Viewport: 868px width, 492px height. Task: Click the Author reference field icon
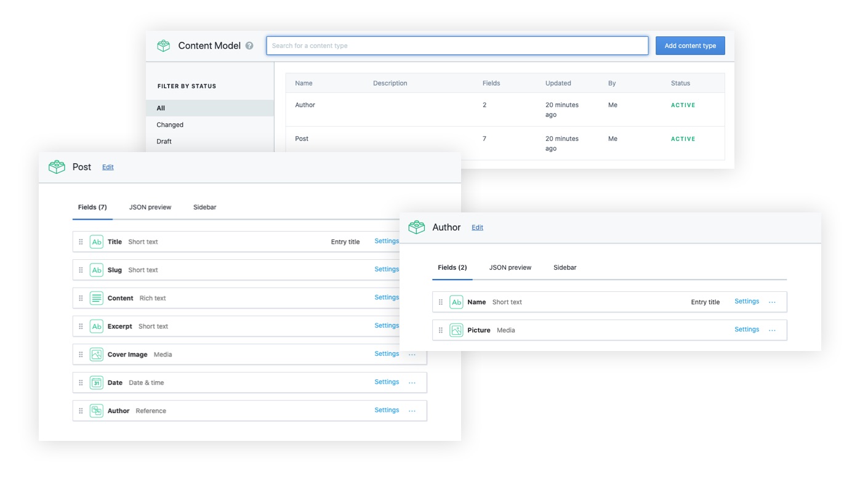[x=97, y=411]
